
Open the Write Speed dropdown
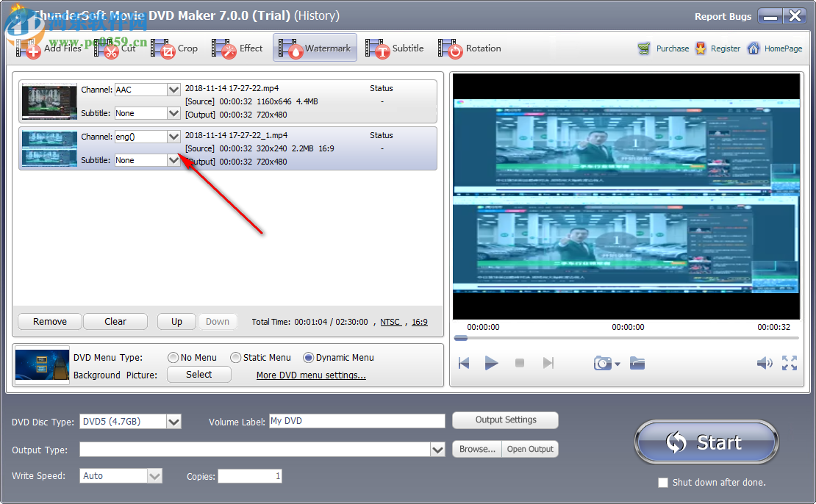[155, 475]
